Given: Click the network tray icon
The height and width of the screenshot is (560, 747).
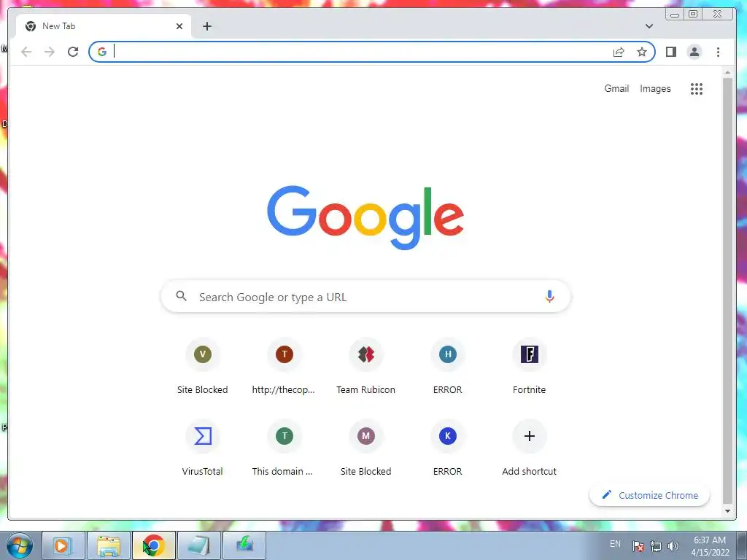Looking at the screenshot, I should click(656, 546).
